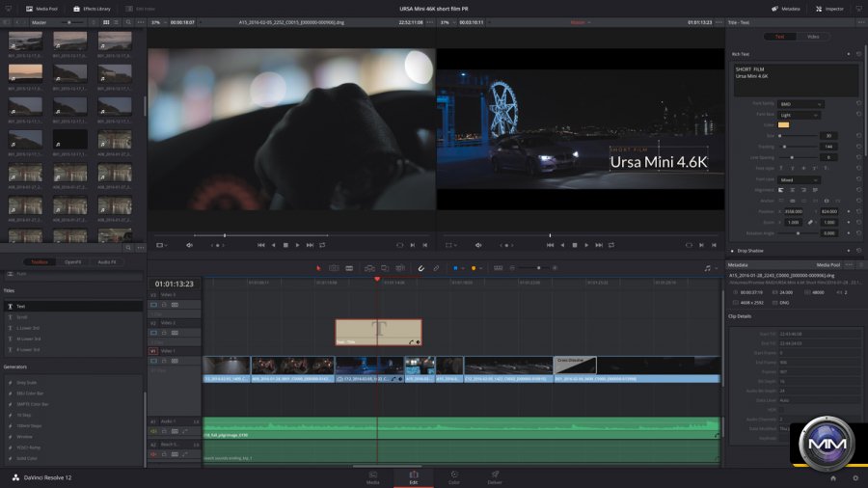This screenshot has width=868, height=488.
Task: Show the Inspector panel
Action: point(829,9)
